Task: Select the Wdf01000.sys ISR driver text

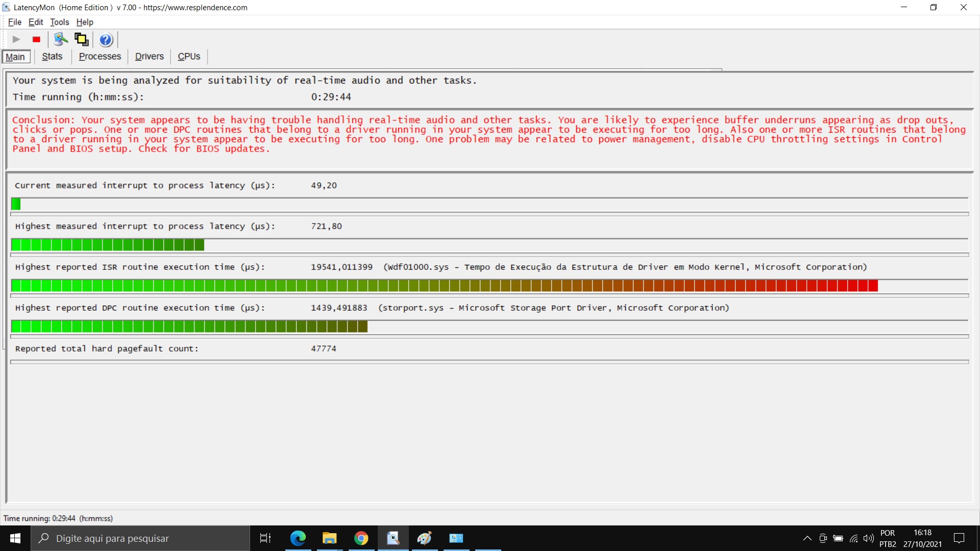Action: [625, 267]
